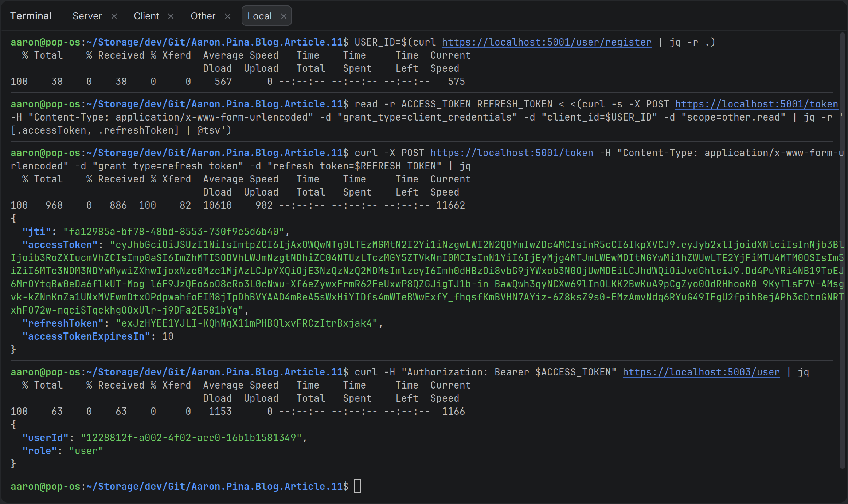The image size is (848, 504).
Task: Click the accessTokenExpiresIn key
Action: point(86,336)
